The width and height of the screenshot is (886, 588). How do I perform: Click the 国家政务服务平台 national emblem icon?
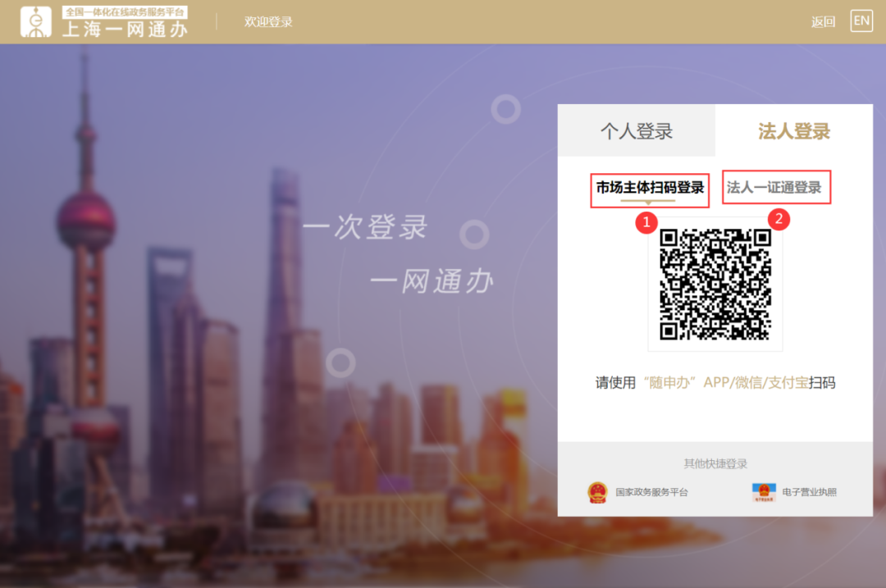click(597, 492)
